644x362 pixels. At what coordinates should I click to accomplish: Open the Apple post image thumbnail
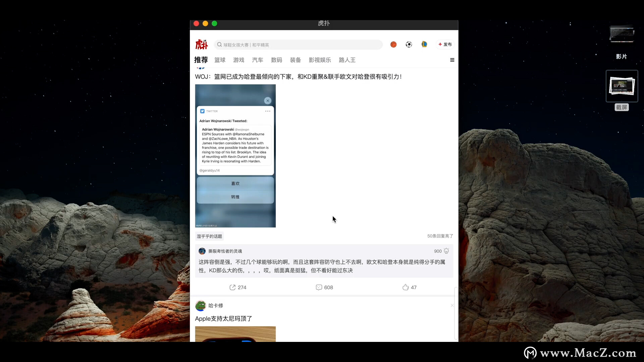point(235,334)
